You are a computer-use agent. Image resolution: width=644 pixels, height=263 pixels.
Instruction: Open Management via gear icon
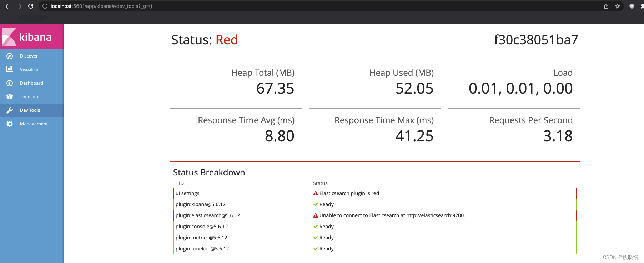click(10, 124)
